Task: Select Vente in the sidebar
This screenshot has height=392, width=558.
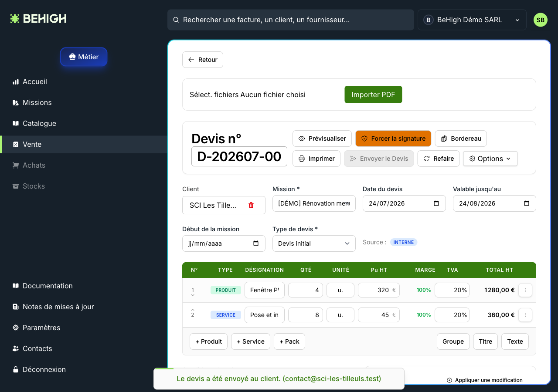Action: (x=84, y=144)
